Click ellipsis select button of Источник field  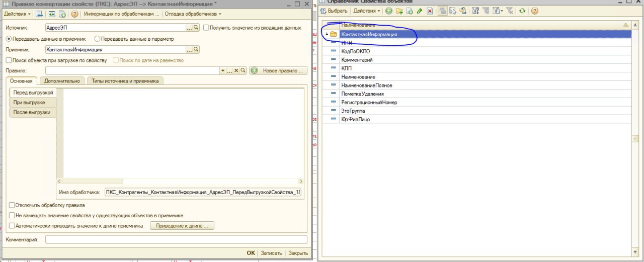190,28
